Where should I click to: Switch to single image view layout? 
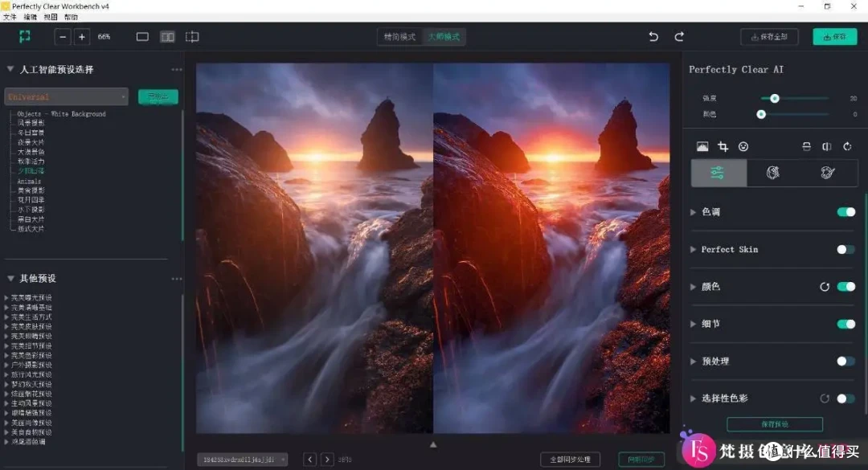pos(142,36)
